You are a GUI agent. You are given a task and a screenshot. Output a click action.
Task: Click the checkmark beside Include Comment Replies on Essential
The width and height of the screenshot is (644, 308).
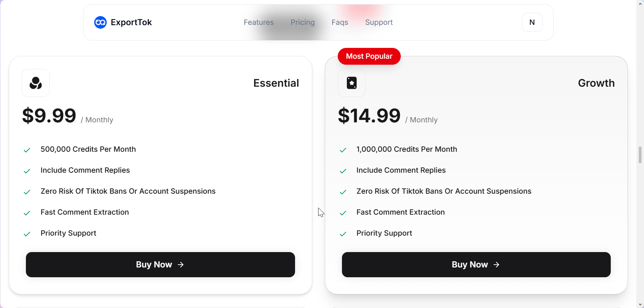click(x=27, y=171)
